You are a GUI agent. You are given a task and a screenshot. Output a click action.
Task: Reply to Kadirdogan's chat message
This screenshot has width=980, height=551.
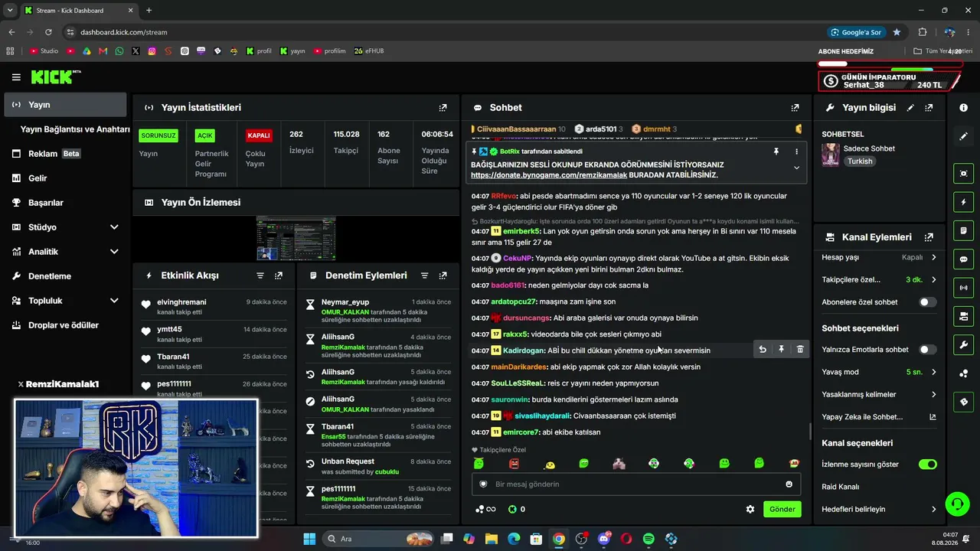(x=763, y=350)
